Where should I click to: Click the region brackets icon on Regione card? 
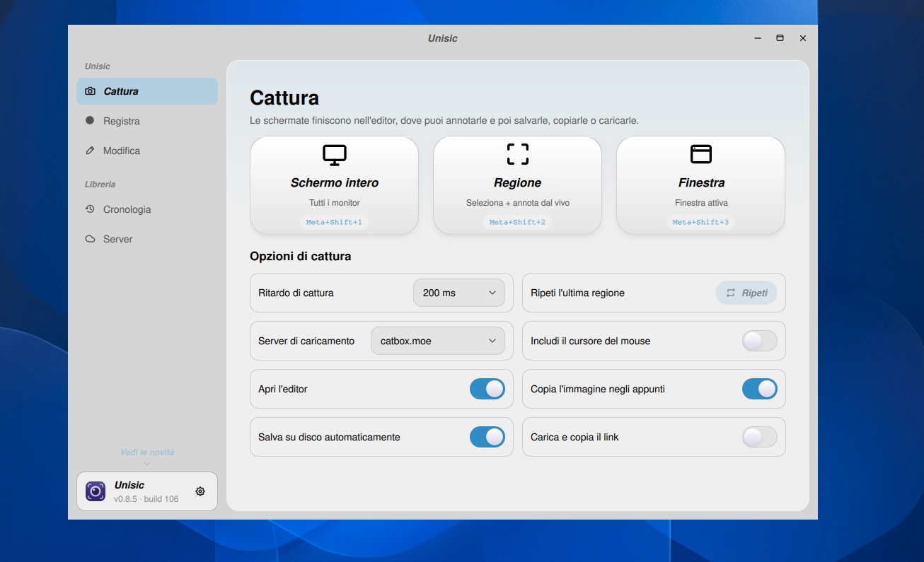click(518, 154)
